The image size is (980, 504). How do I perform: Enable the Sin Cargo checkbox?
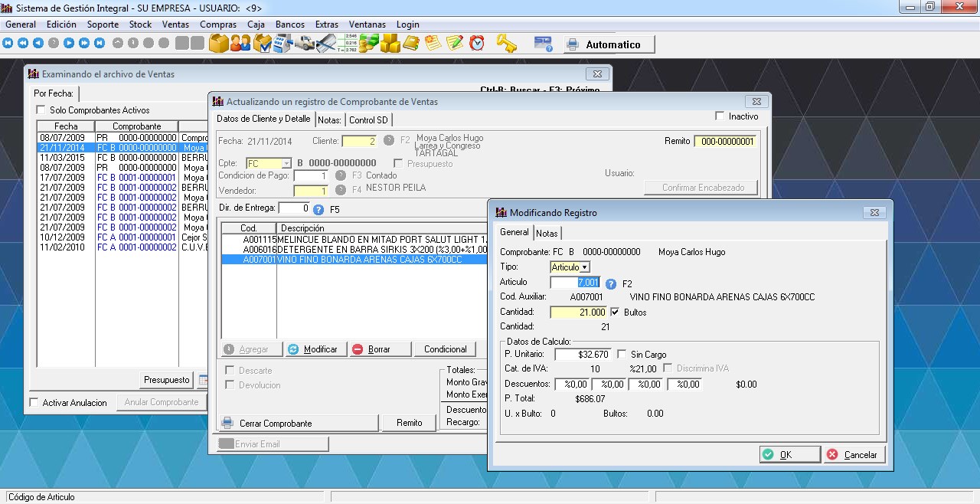622,355
